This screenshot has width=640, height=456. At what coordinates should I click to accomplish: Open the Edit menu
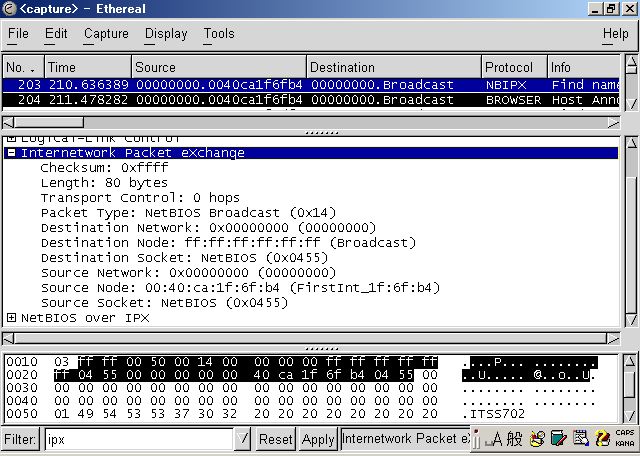[56, 33]
